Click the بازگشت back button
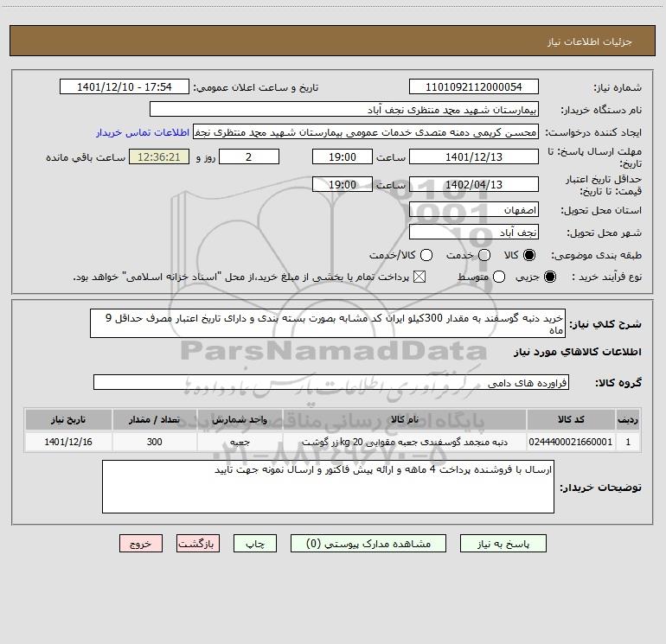Viewport: 666px width, 644px height. pyautogui.click(x=198, y=544)
